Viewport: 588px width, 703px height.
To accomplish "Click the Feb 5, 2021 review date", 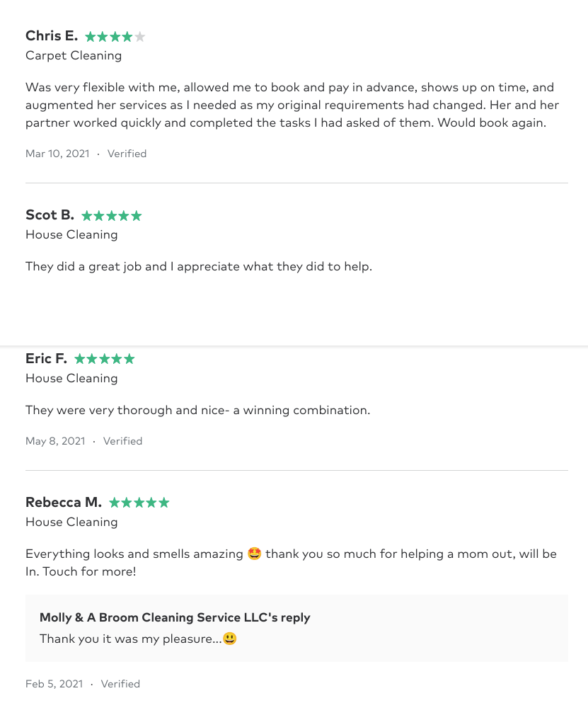I will point(54,684).
